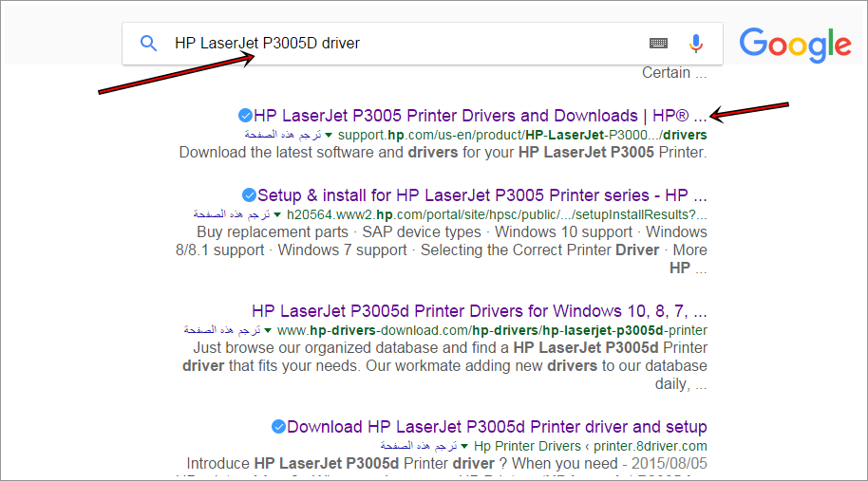Expand dropdown arrow next to h20564.www2.hp.com URL
The image size is (868, 481).
(x=277, y=214)
